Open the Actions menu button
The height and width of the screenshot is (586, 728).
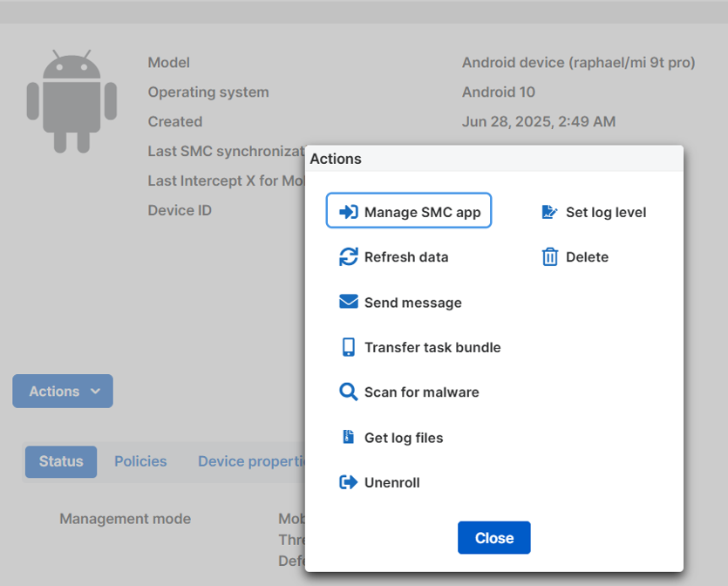[62, 391]
